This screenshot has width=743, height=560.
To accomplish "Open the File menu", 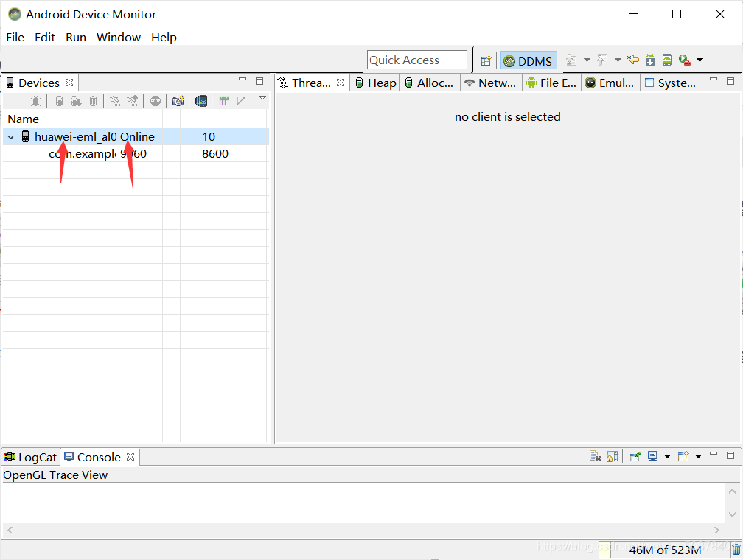I will (15, 38).
